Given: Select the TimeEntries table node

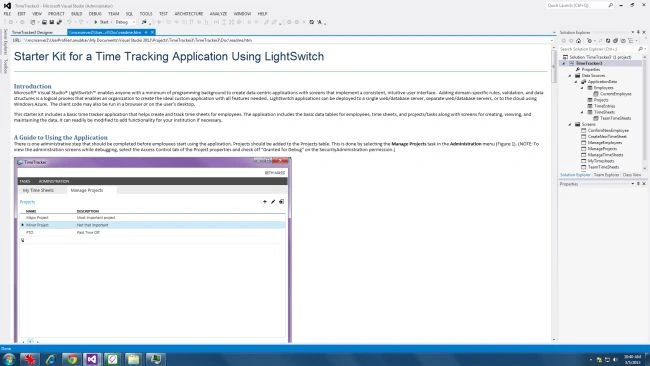Looking at the screenshot, I should pos(604,106).
